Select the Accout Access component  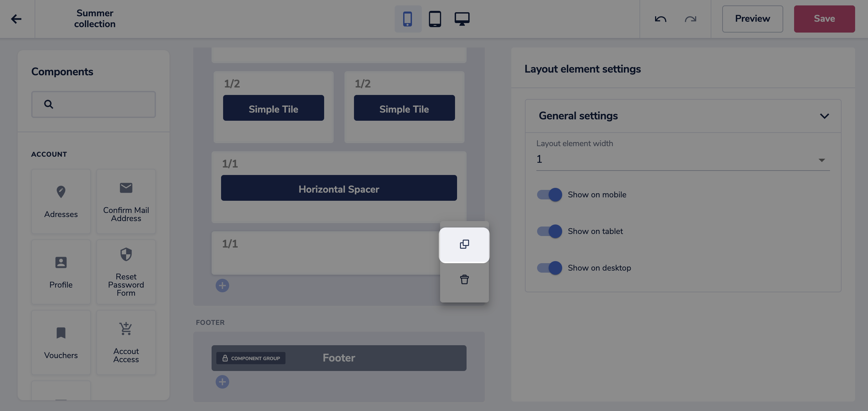click(x=126, y=342)
